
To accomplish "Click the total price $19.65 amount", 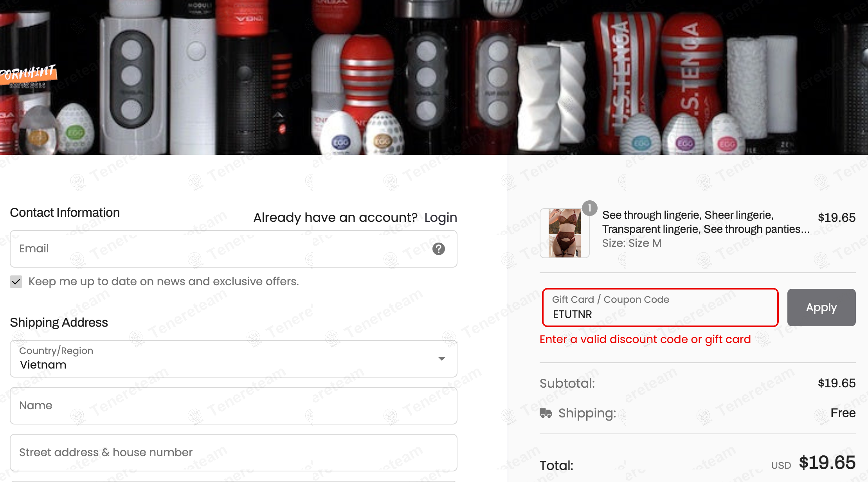I will [827, 463].
